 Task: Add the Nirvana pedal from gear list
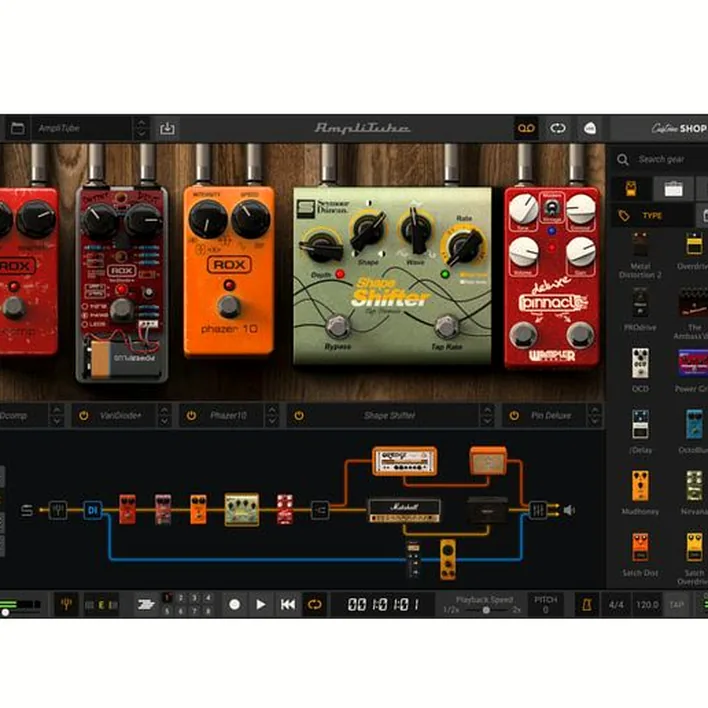point(694,486)
